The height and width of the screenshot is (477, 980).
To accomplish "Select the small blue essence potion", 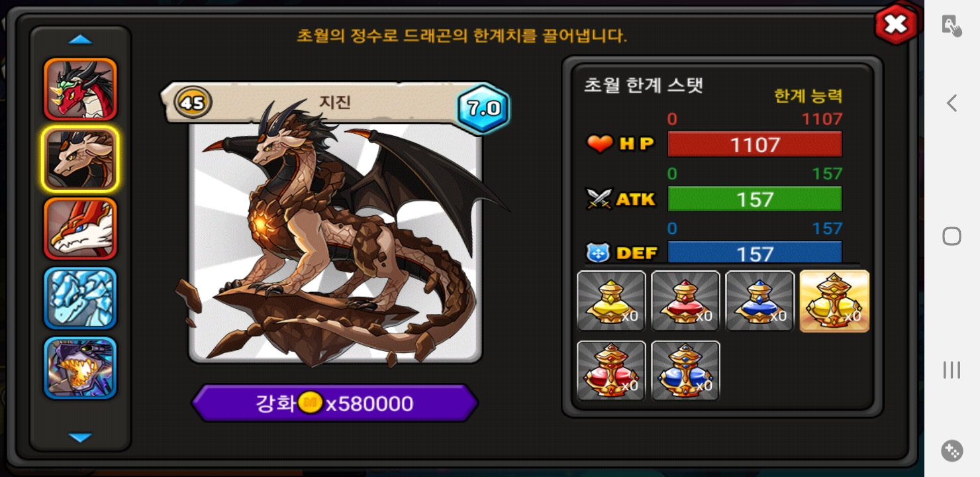I will [x=759, y=301].
